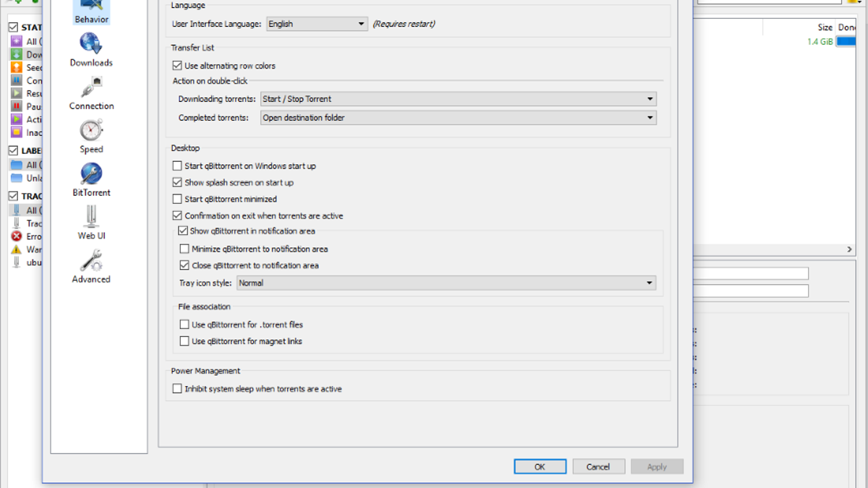Select the red Paused status filter icon
The image size is (868, 488).
pyautogui.click(x=16, y=106)
